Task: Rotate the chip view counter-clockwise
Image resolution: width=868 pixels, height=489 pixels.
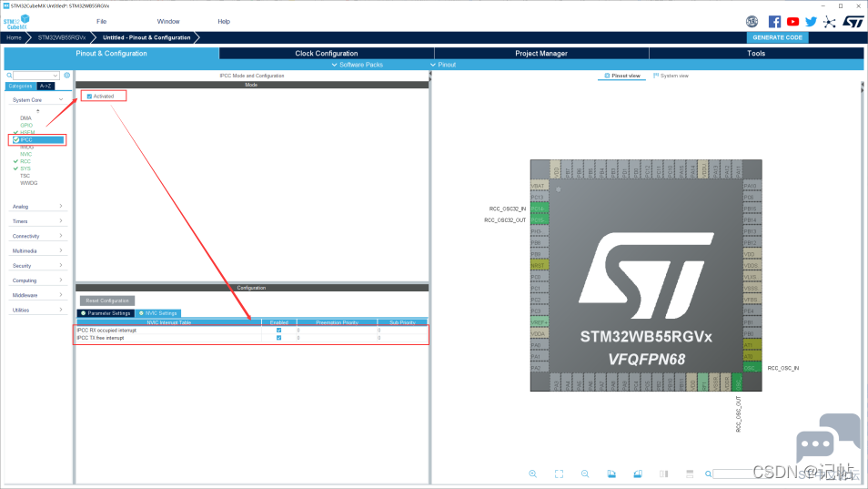Action: [x=638, y=474]
